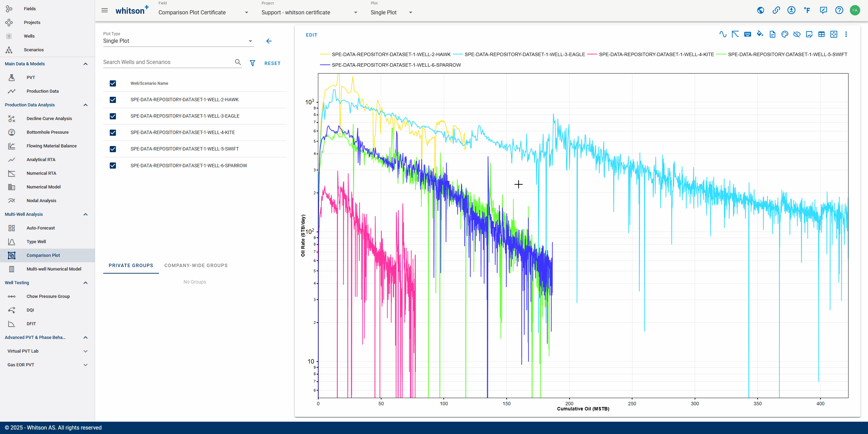Open the filter funnel icon
This screenshot has height=434, width=868.
pos(252,63)
